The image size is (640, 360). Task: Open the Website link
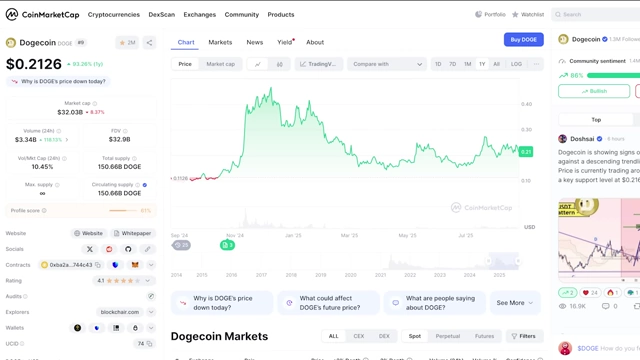click(89, 233)
